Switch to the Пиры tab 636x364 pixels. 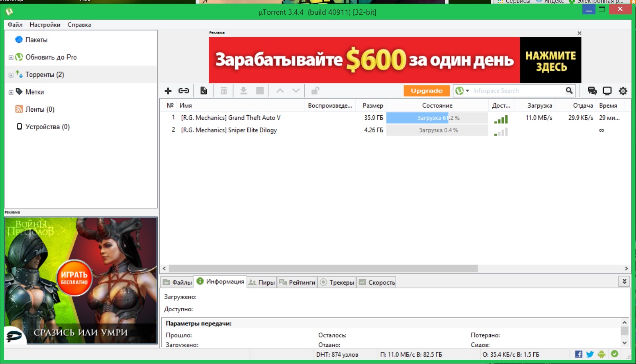pyautogui.click(x=262, y=282)
